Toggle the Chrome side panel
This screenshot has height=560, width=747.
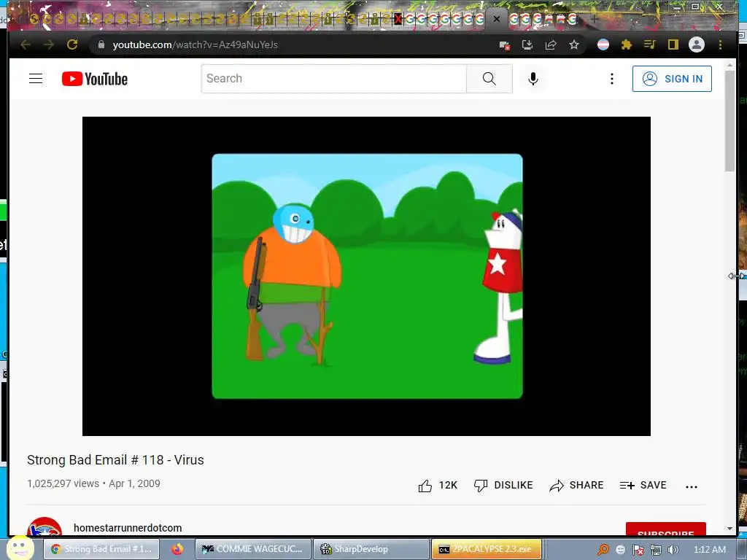click(673, 44)
